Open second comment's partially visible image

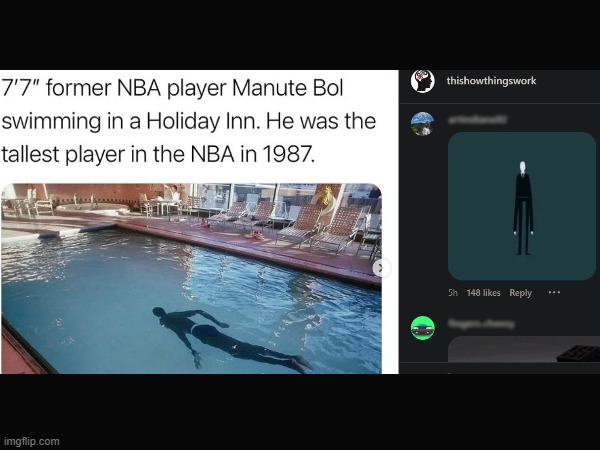pyautogui.click(x=524, y=349)
